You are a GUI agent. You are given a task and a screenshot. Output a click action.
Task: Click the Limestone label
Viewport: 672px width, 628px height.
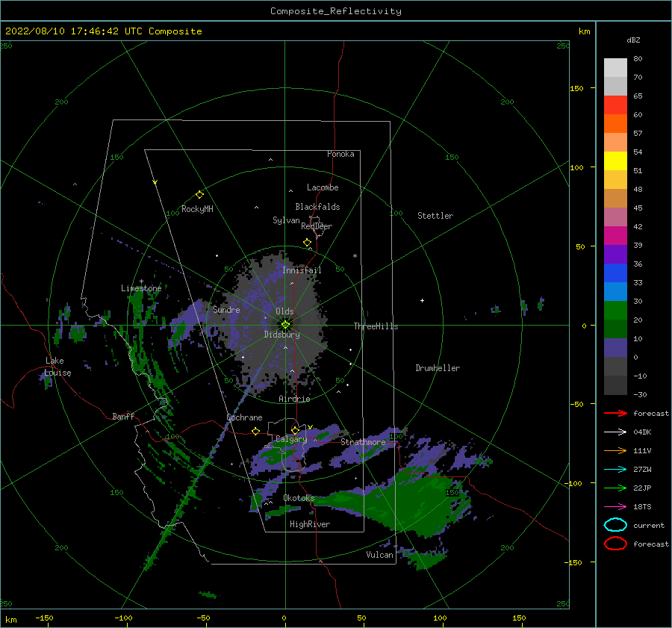tap(141, 288)
